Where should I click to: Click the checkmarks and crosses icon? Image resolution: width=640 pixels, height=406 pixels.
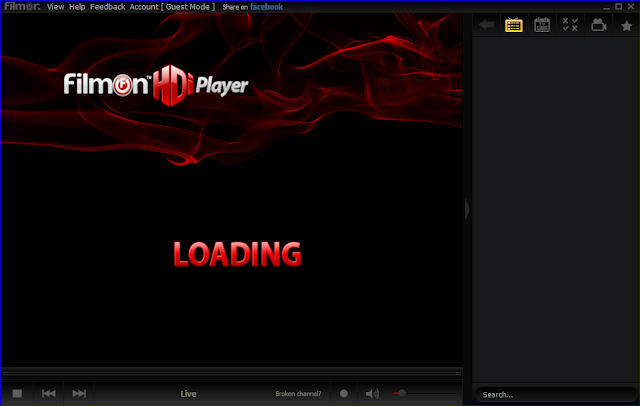coord(570,25)
